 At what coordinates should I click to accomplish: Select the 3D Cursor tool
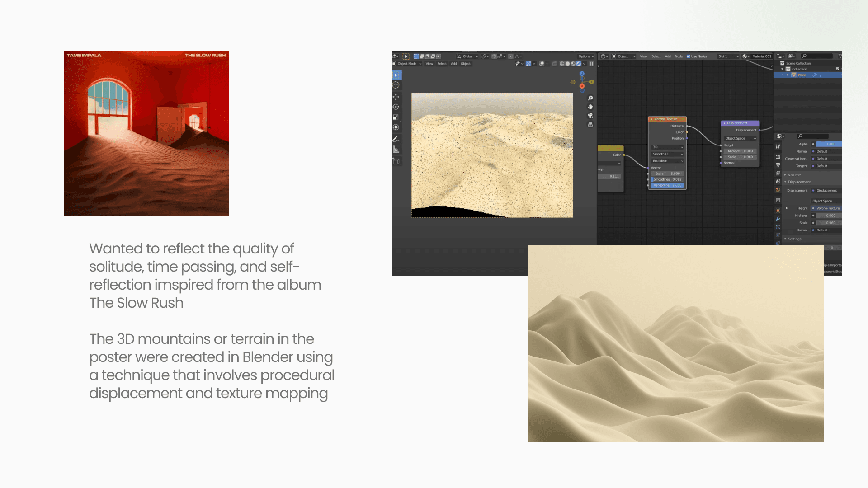click(396, 85)
